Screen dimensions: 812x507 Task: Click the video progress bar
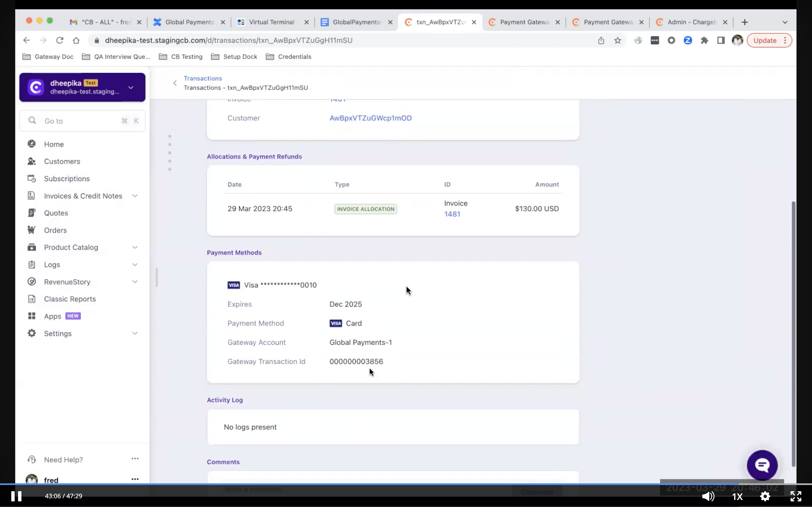click(x=403, y=484)
